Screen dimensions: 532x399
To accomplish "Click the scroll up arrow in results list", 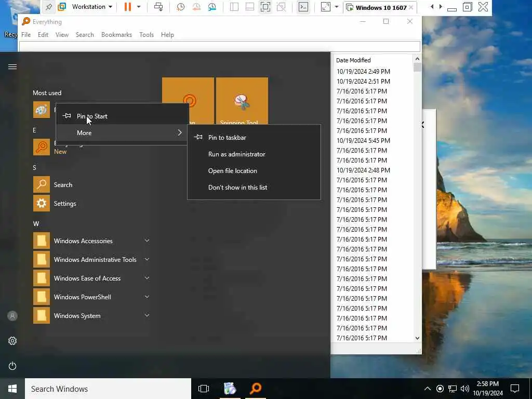I will (417, 59).
